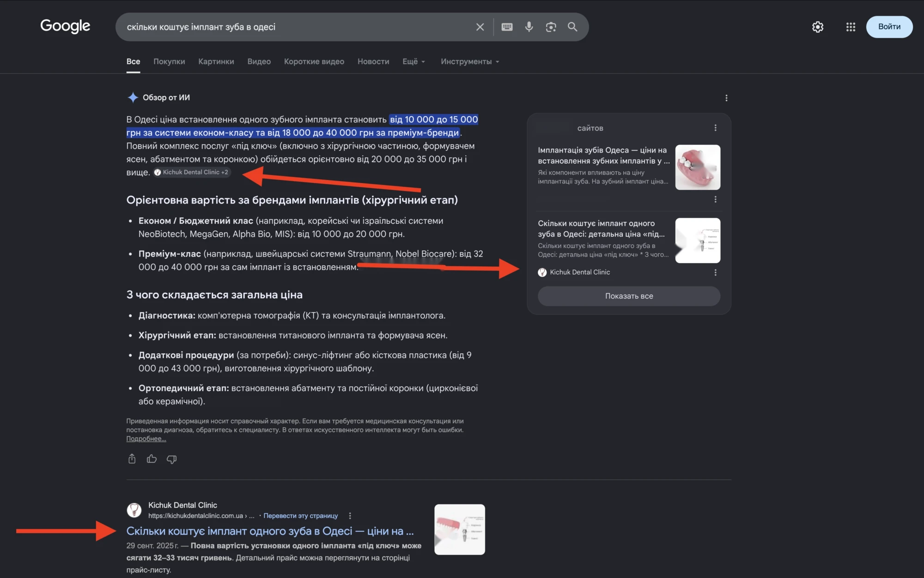Clear the search query with the X icon
924x578 pixels.
pyautogui.click(x=480, y=27)
